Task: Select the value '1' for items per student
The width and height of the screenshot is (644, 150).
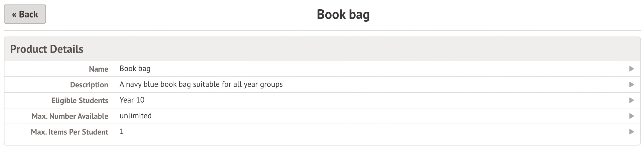Action: (x=121, y=132)
